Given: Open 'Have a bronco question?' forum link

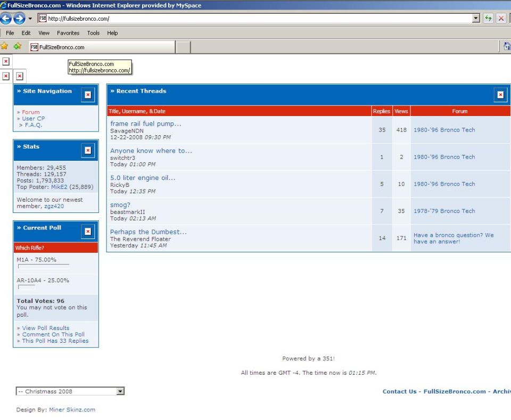Looking at the screenshot, I should click(454, 238).
